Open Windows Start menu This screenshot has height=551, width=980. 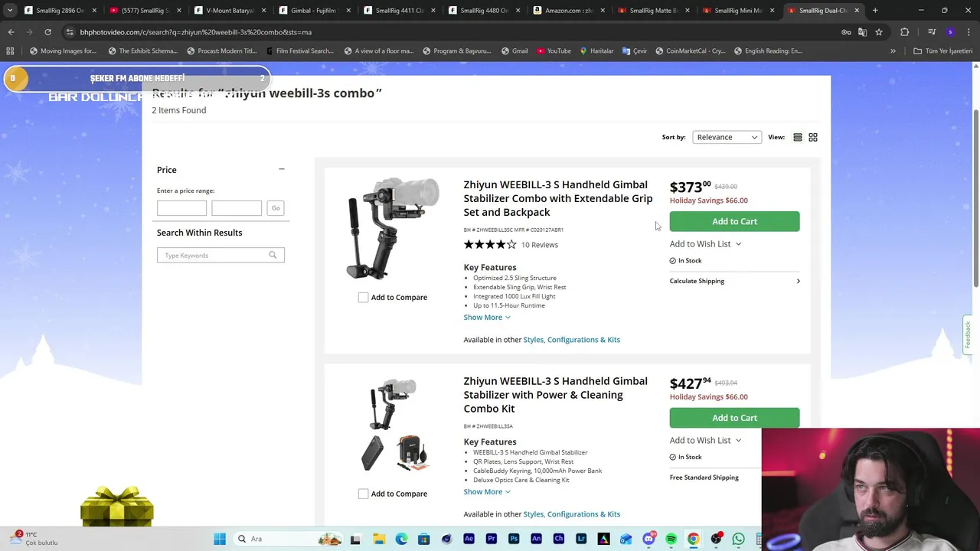(x=220, y=539)
